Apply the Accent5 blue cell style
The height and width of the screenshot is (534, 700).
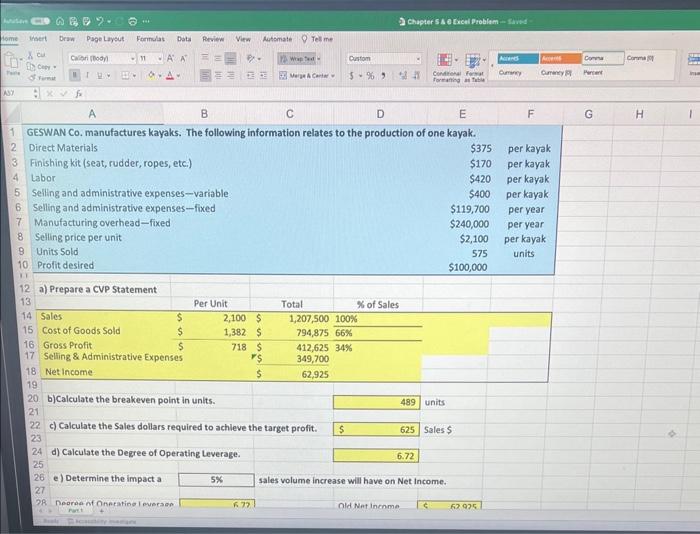pyautogui.click(x=518, y=58)
